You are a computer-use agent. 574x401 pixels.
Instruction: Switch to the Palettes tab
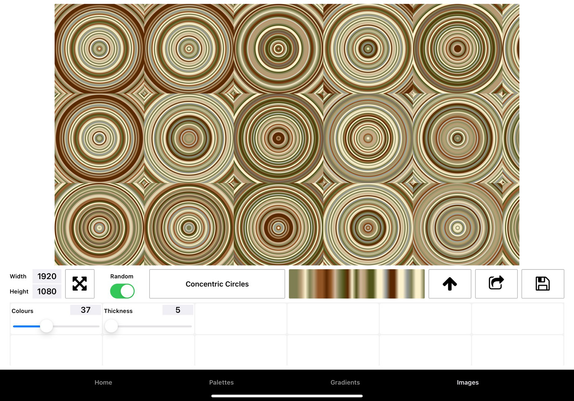point(221,382)
